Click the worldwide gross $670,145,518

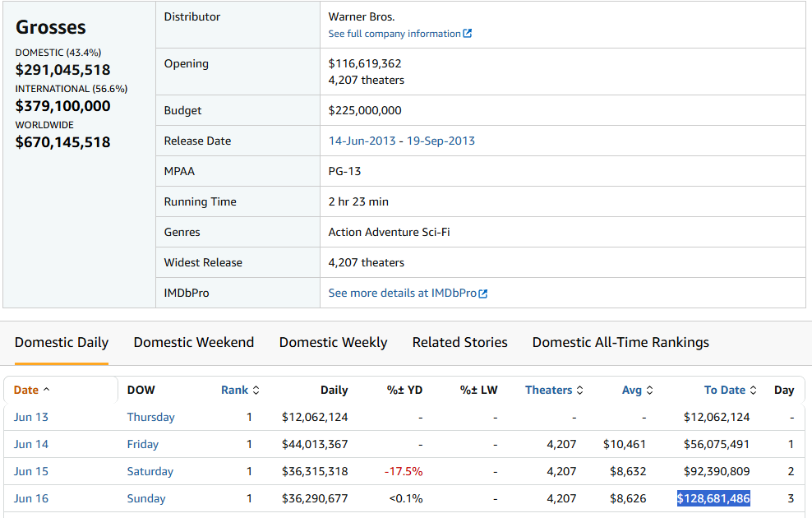pos(62,142)
